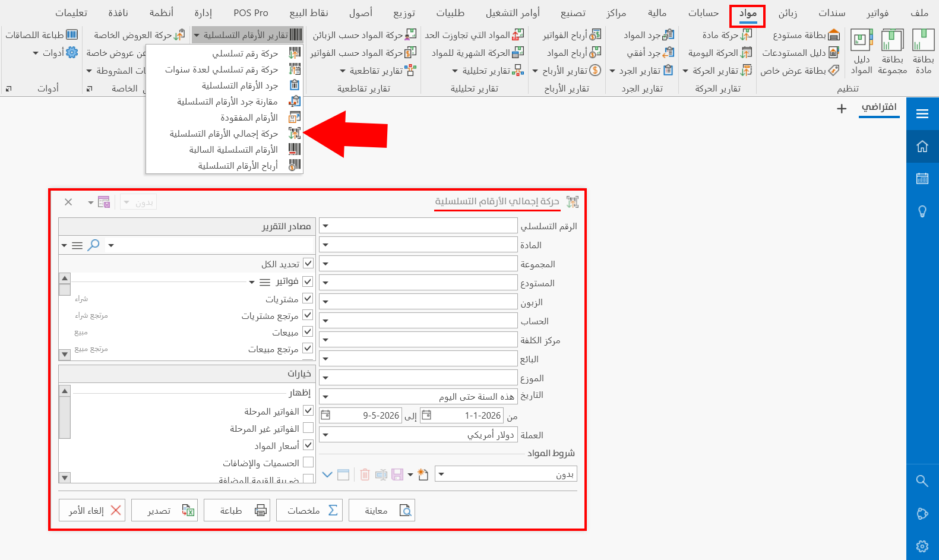Click the scroll-down arrow in the خيارات options list
The width and height of the screenshot is (939, 560).
pyautogui.click(x=65, y=477)
